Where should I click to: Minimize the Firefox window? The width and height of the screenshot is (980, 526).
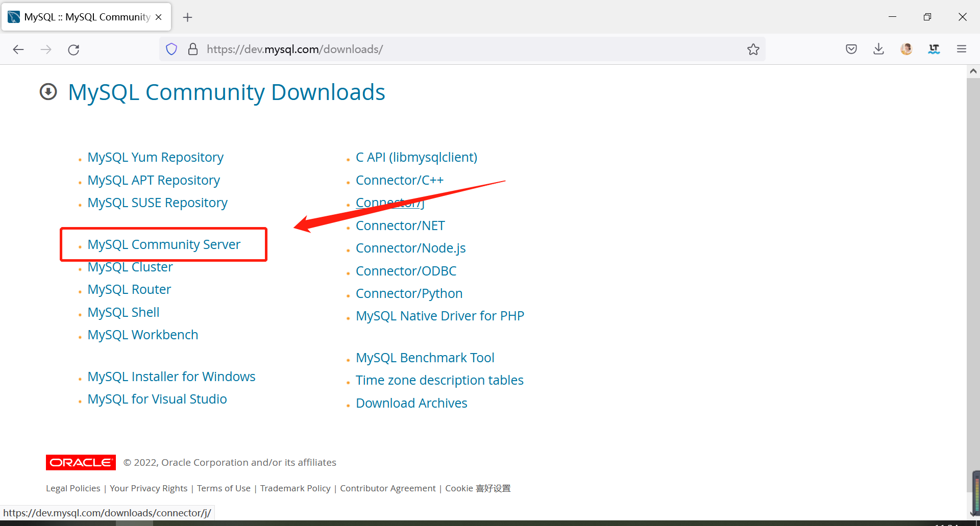892,17
